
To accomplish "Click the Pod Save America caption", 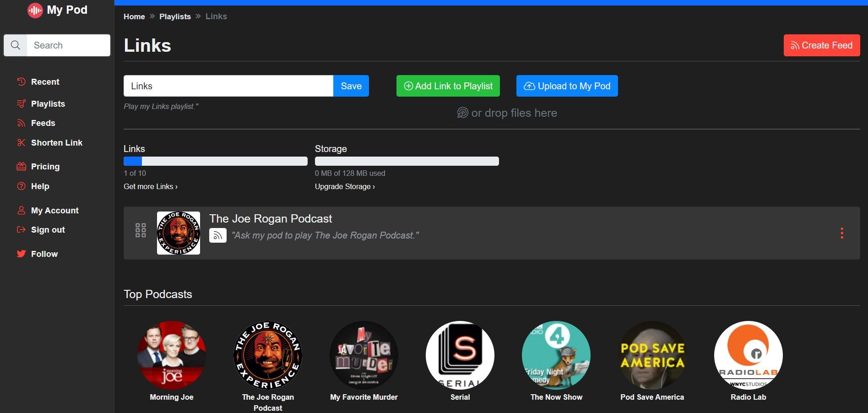I will tap(652, 397).
